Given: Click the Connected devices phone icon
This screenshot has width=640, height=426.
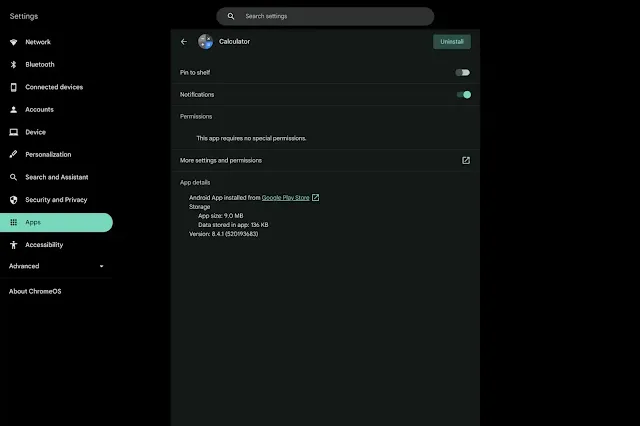Looking at the screenshot, I should (x=13, y=87).
